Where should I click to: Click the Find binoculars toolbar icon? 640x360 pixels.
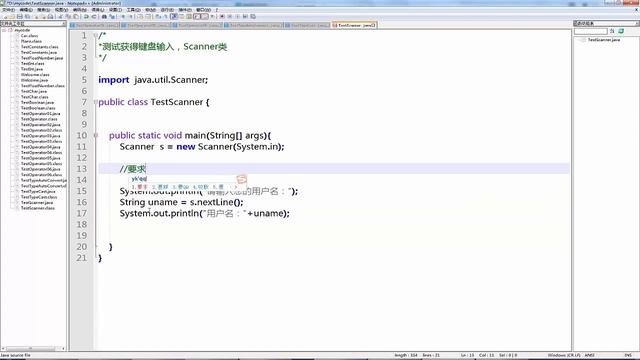(104, 17)
